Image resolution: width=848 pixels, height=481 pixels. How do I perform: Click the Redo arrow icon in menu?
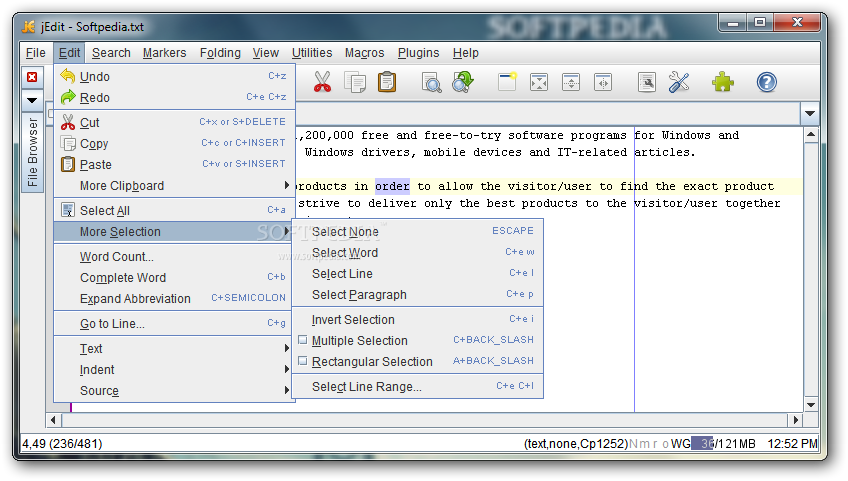[x=68, y=97]
